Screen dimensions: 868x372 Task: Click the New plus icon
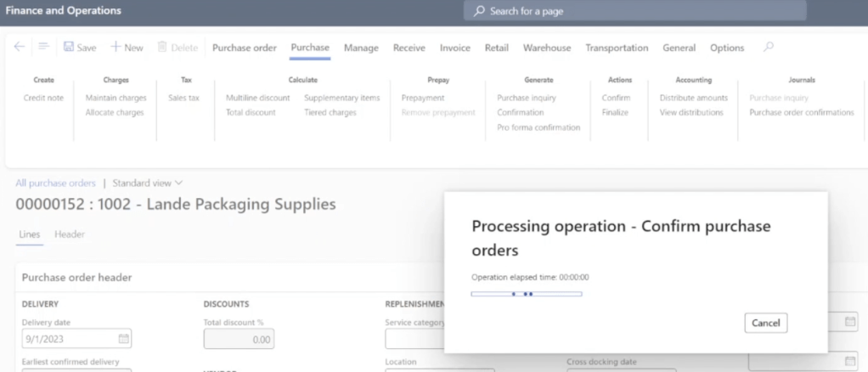click(116, 48)
